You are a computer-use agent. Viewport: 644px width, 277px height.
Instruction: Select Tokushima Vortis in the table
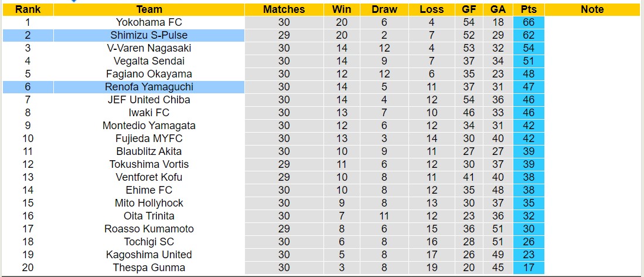[149, 164]
